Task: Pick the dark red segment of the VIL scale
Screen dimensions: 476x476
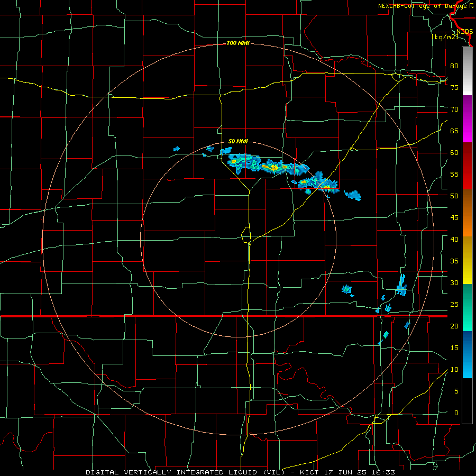Action: coord(467,166)
